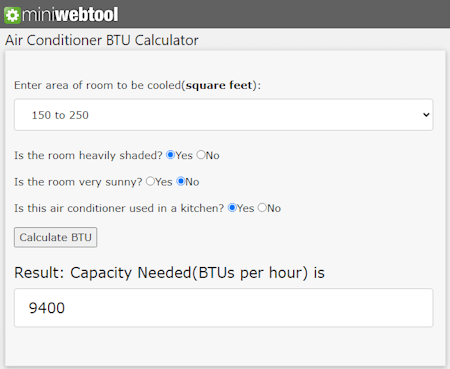Expand the room area dropdown chevron
This screenshot has width=450, height=369.
[426, 115]
